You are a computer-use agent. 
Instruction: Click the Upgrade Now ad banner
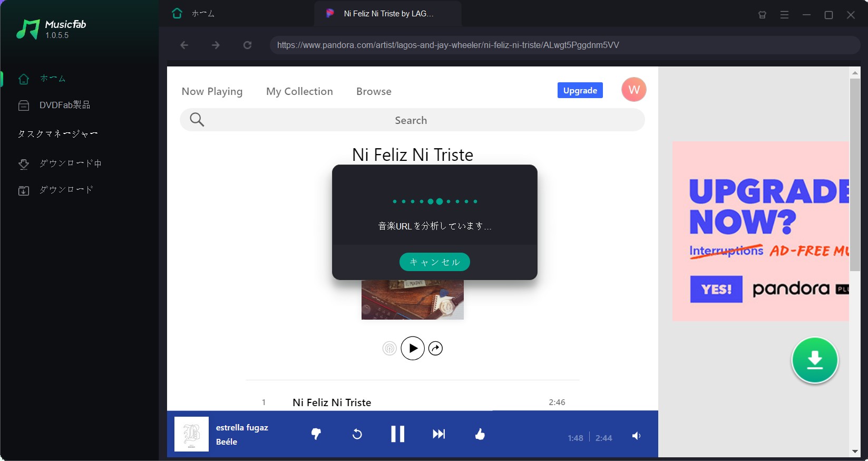point(761,231)
